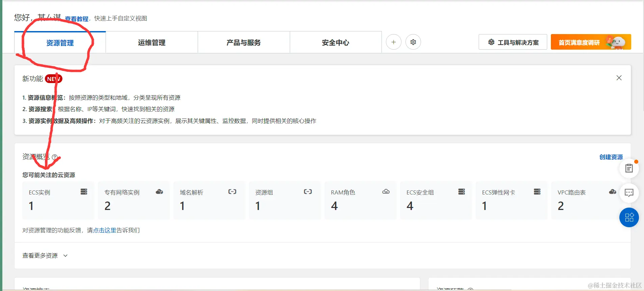
Task: Click the tools icon in 工具与解决方案
Action: click(491, 42)
